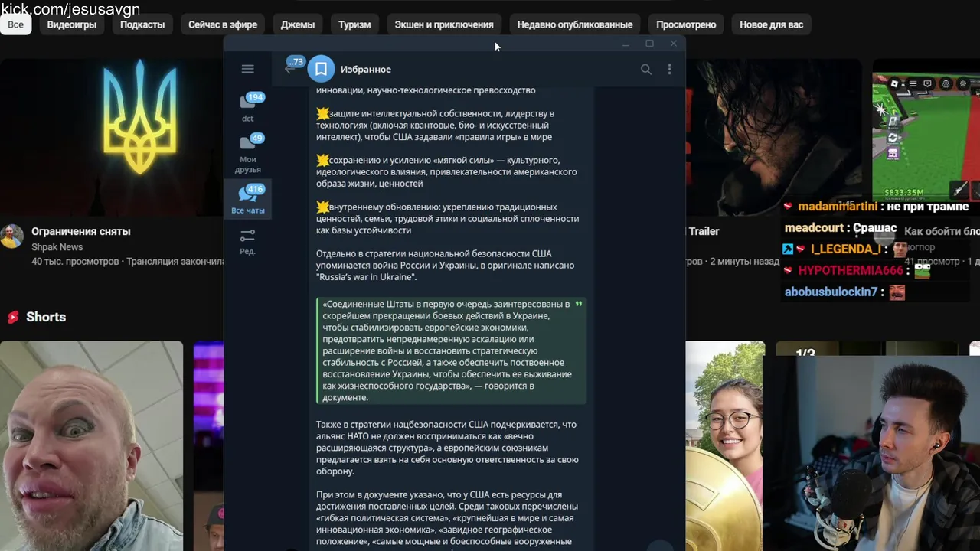
Task: Select the Новое для вас chip
Action: [x=771, y=24]
